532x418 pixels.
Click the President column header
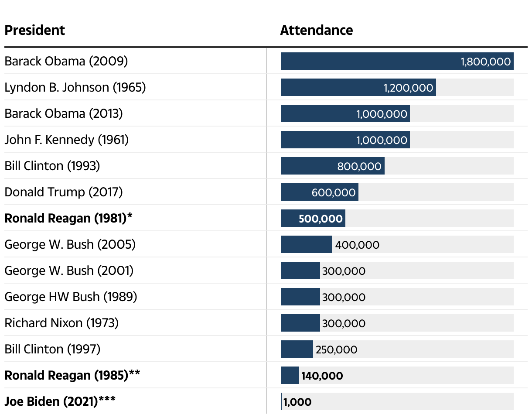pyautogui.click(x=34, y=30)
